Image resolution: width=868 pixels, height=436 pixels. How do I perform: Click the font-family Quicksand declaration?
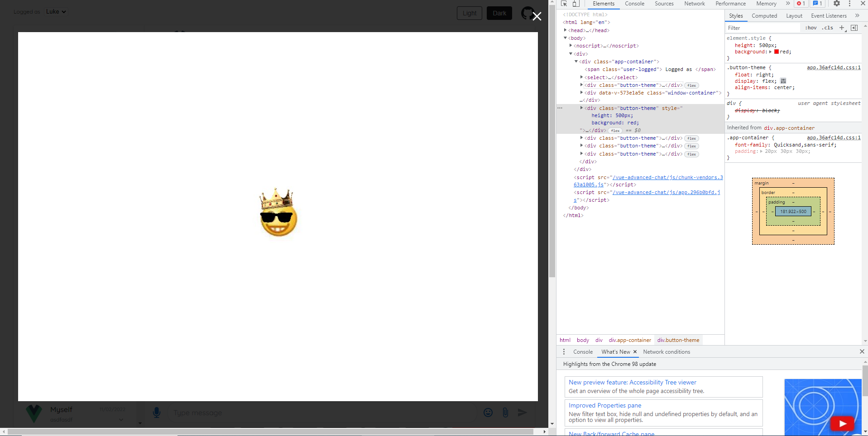tap(786, 145)
